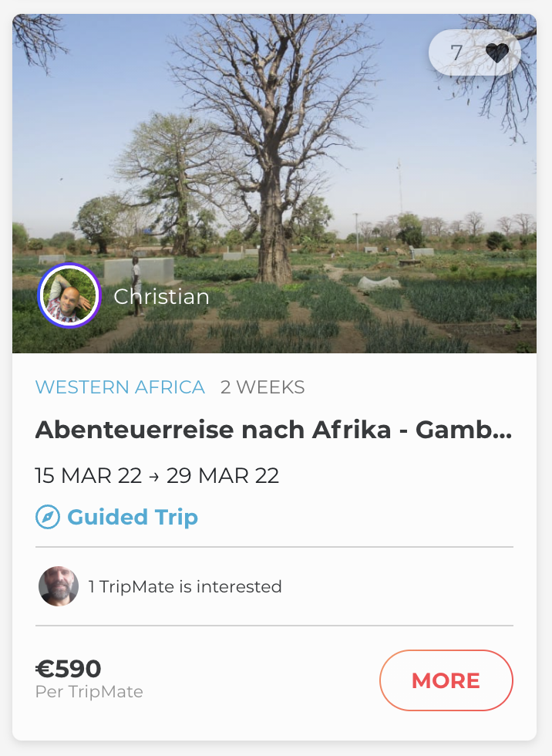
Task: View the interested TripMate's avatar
Action: (59, 586)
